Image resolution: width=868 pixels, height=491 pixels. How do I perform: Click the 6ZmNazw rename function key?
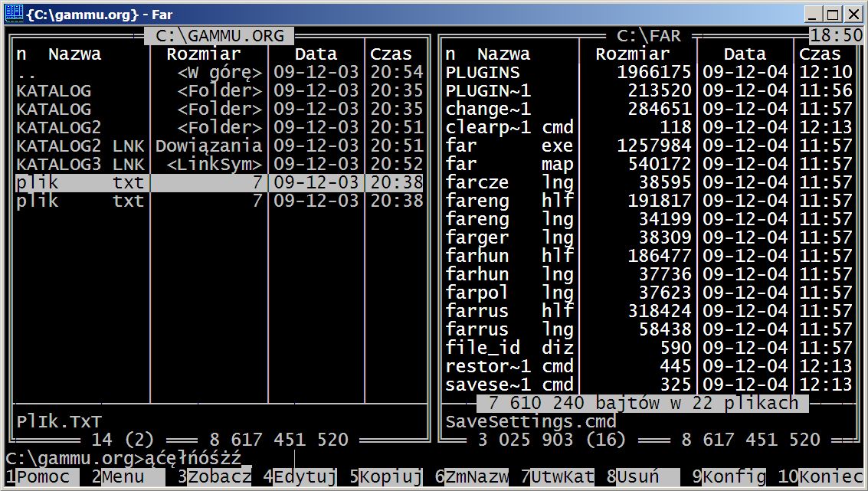(472, 476)
